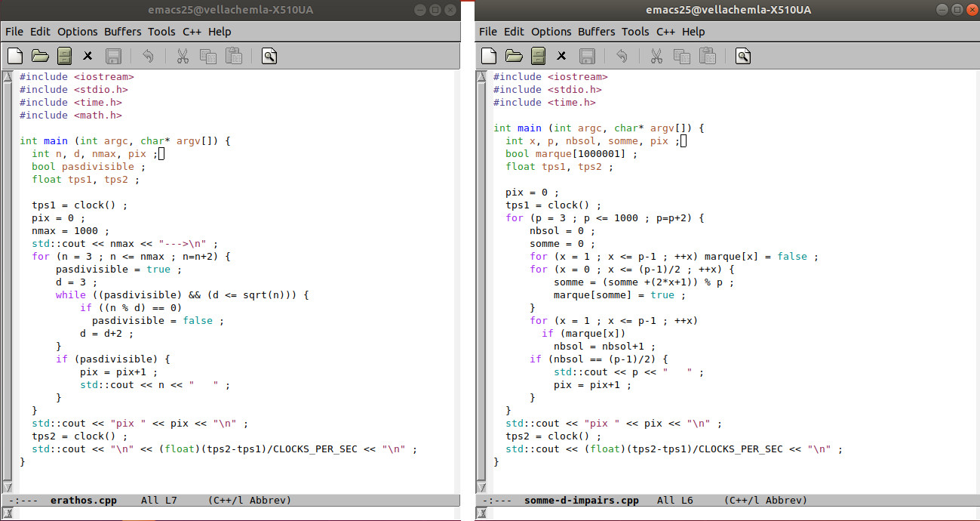Click Save icon in left window toolbar
The height and width of the screenshot is (521, 980).
point(113,56)
